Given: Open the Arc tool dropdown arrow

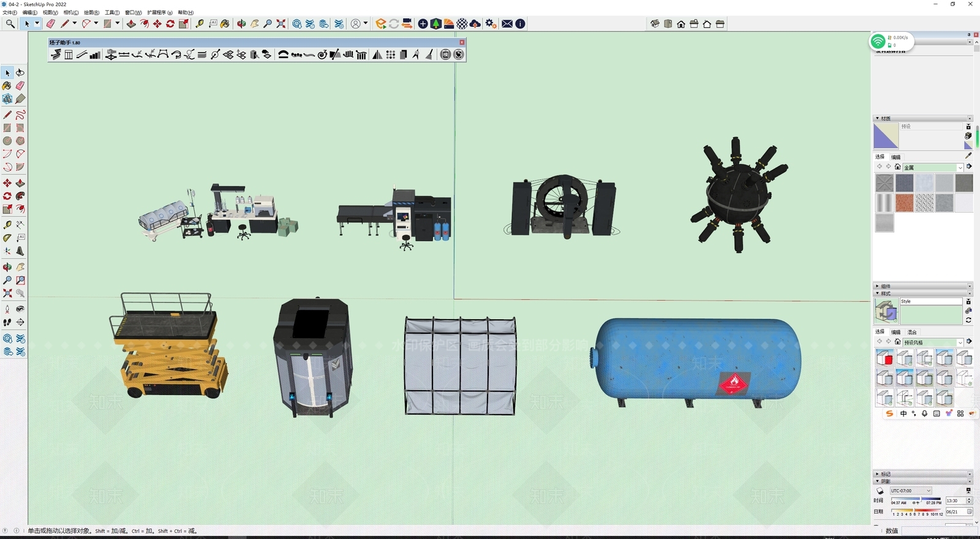Looking at the screenshot, I should click(x=96, y=24).
